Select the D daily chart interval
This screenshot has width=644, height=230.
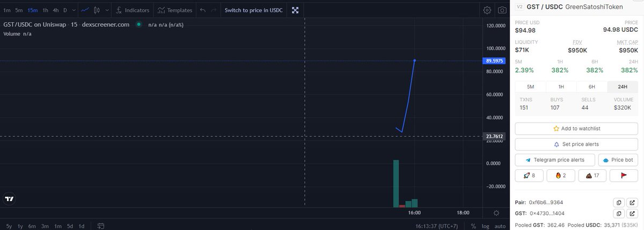pyautogui.click(x=65, y=10)
